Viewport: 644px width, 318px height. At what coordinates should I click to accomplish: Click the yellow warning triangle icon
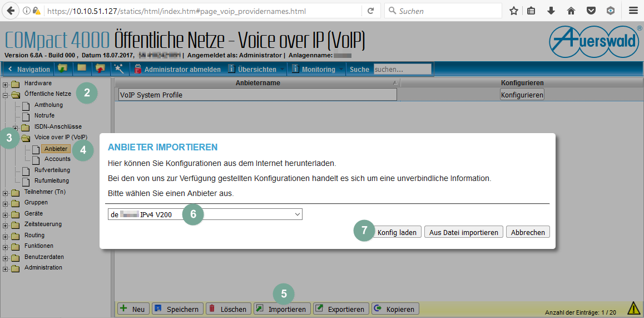pyautogui.click(x=633, y=308)
